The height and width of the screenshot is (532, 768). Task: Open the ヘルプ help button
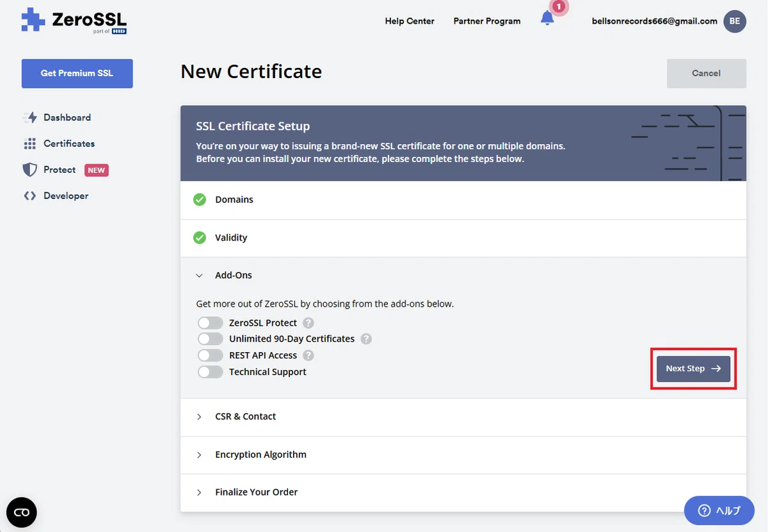click(x=719, y=510)
